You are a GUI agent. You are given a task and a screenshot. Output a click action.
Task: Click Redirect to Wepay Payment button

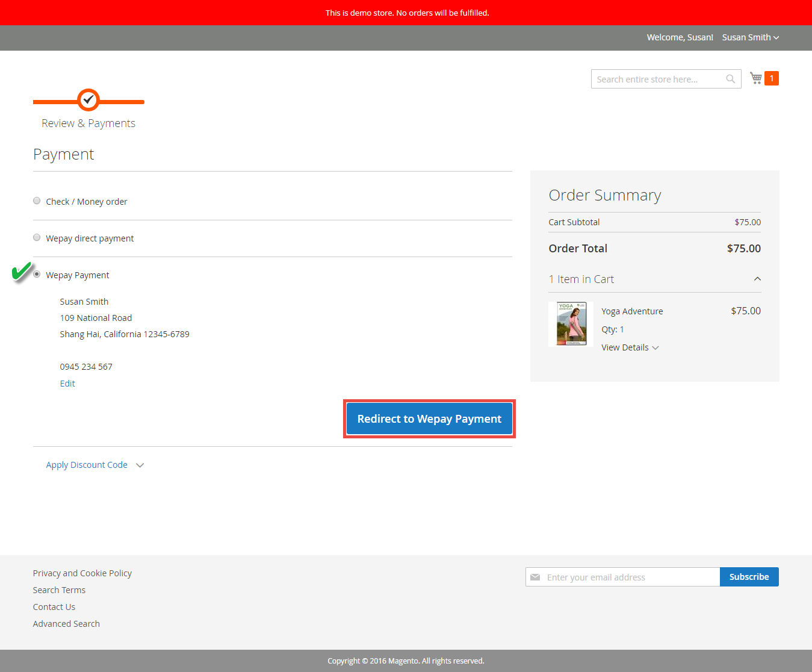pyautogui.click(x=429, y=418)
